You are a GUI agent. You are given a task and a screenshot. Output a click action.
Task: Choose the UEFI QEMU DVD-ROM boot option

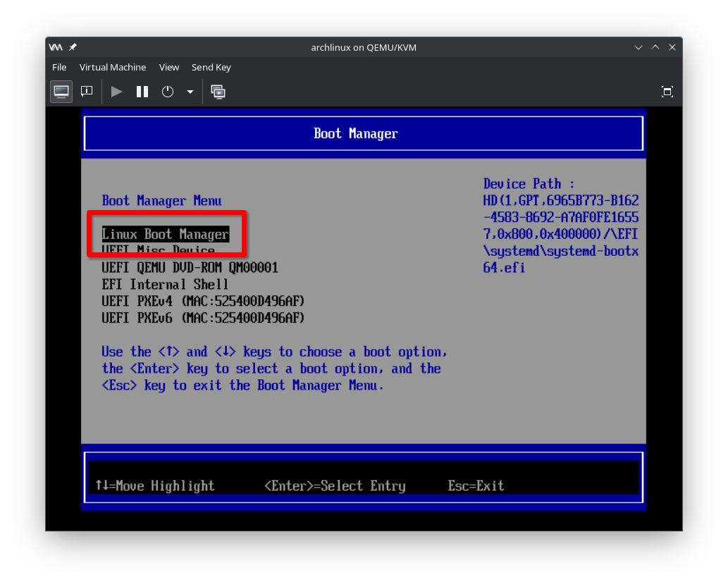click(x=190, y=267)
